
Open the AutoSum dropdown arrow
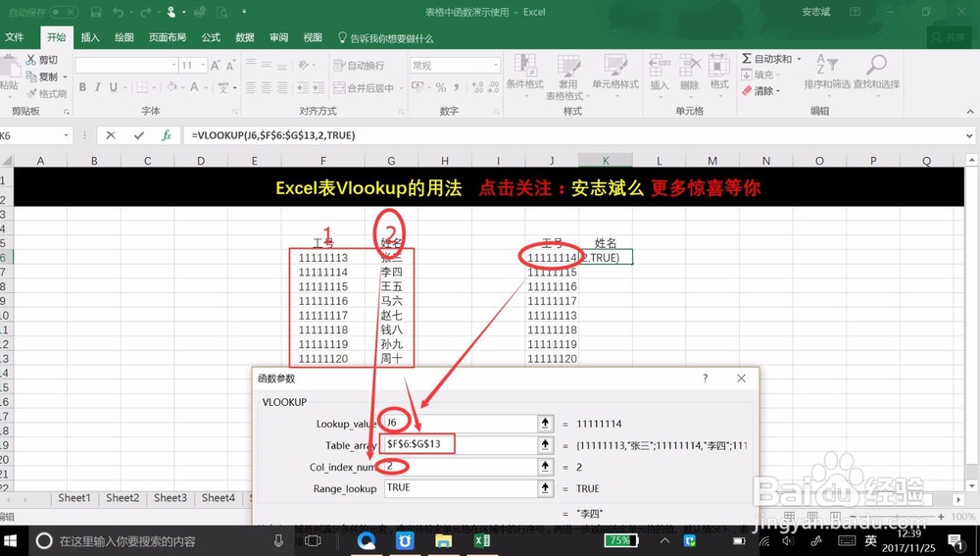799,59
